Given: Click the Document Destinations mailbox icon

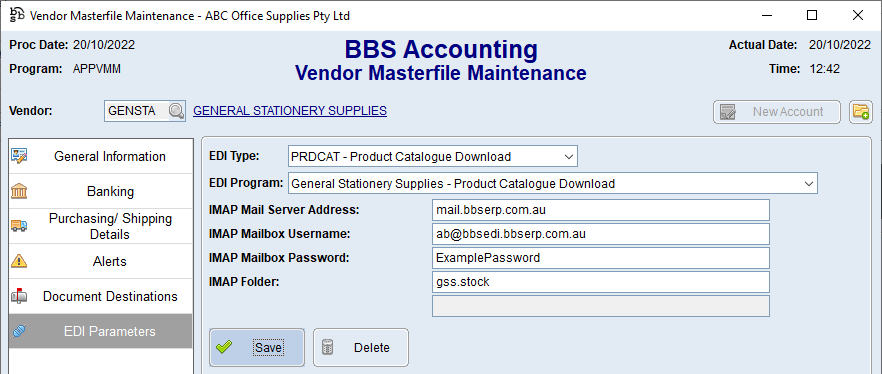Looking at the screenshot, I should tap(19, 296).
